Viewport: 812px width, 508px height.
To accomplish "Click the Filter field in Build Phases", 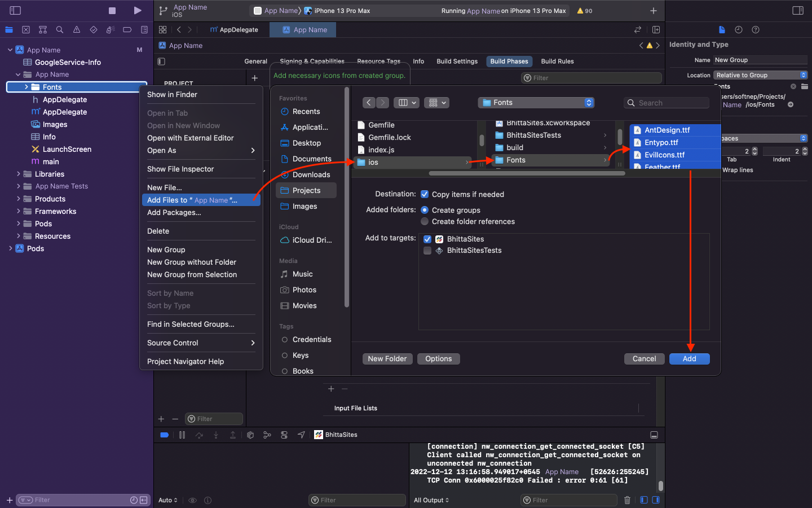I will click(591, 77).
